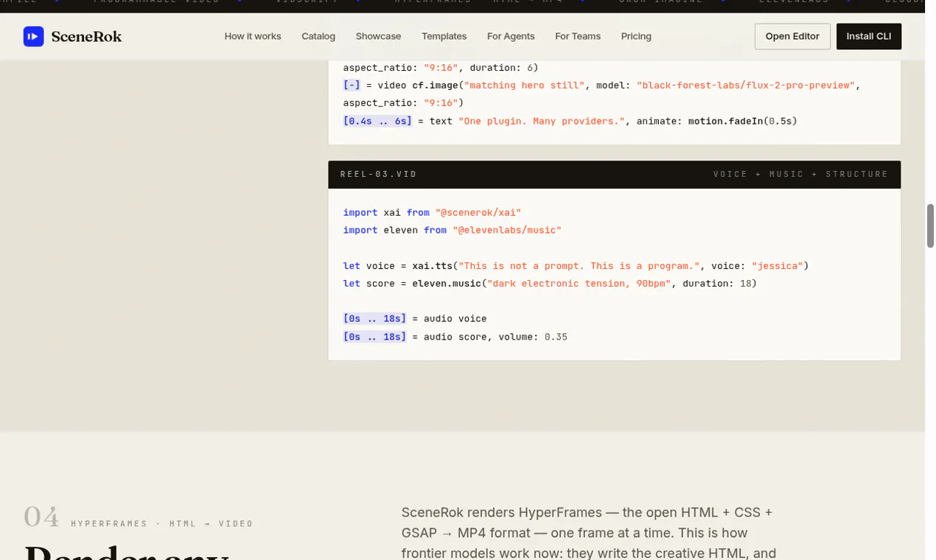936x560 pixels.
Task: Click the "matching hero still" string
Action: [525, 85]
